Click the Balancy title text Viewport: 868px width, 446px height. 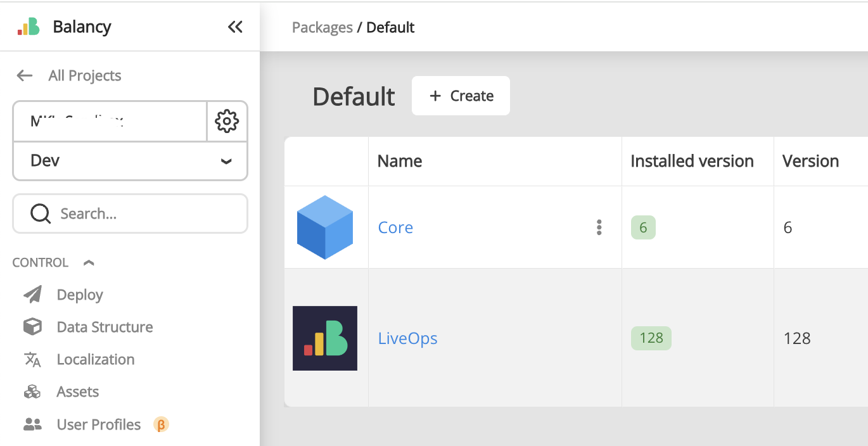coord(82,27)
